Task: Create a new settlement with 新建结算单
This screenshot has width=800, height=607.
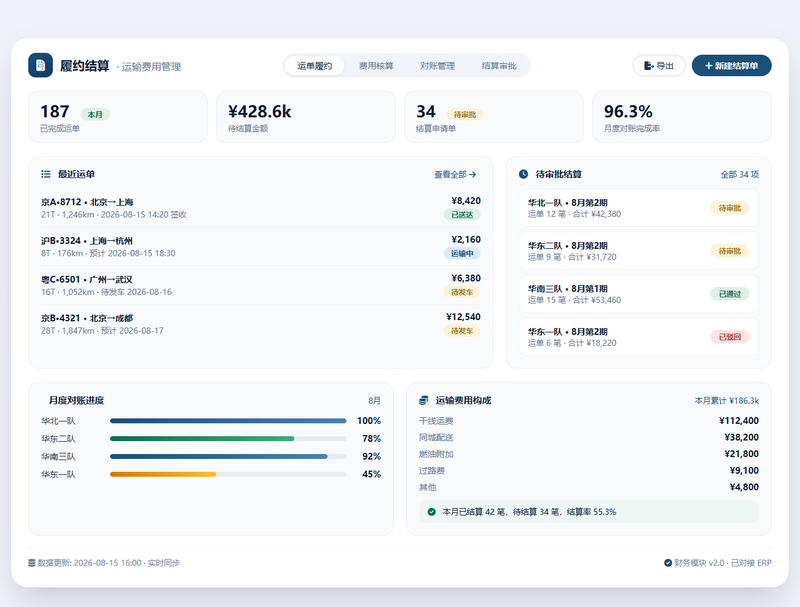Action: pos(732,65)
